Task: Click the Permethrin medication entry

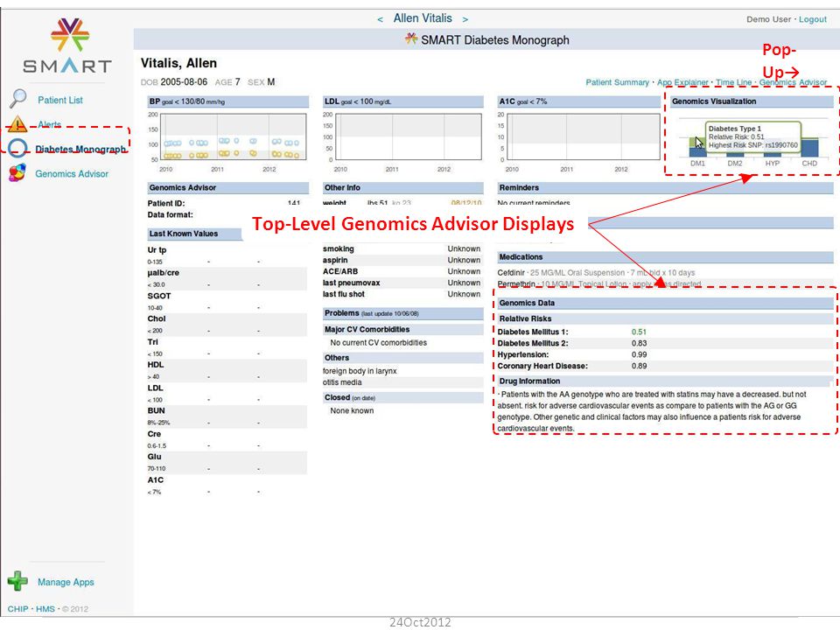Action: [598, 283]
